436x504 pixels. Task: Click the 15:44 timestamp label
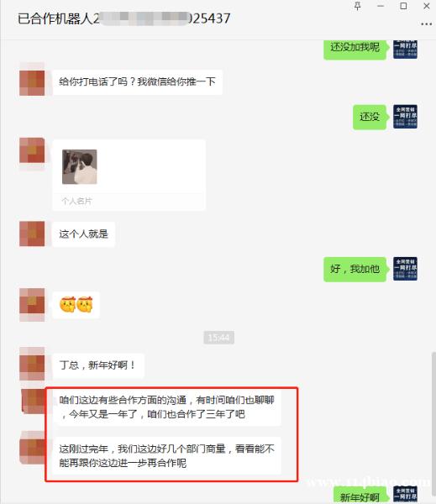pos(218,338)
